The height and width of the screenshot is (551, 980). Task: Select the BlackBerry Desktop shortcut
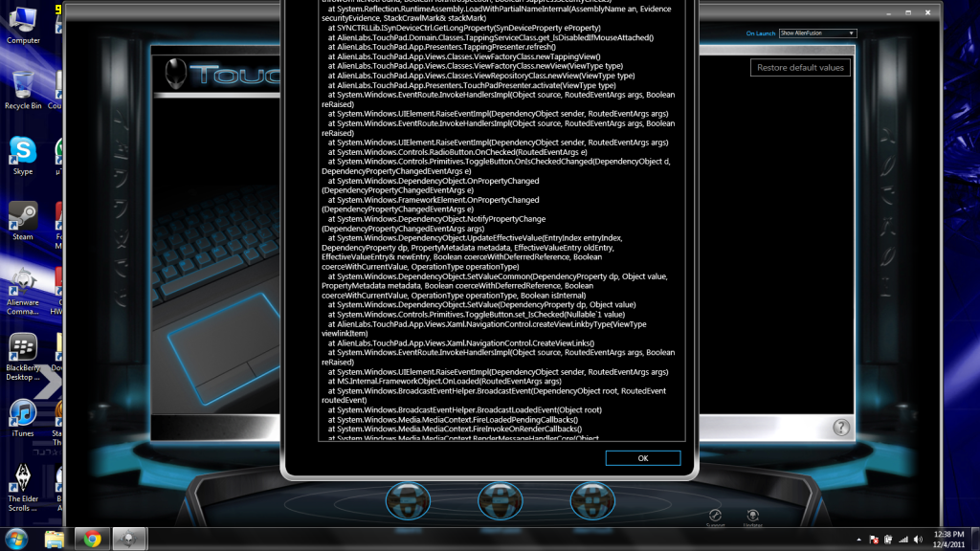23,358
